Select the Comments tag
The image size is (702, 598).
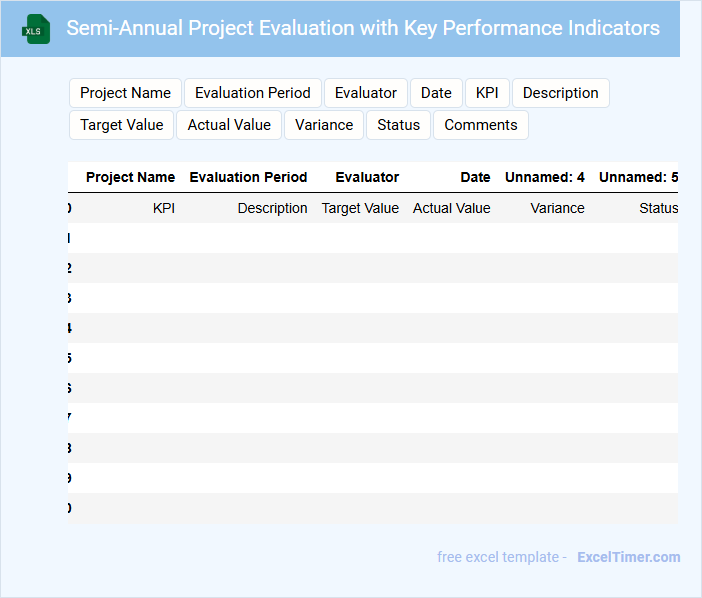coord(481,125)
